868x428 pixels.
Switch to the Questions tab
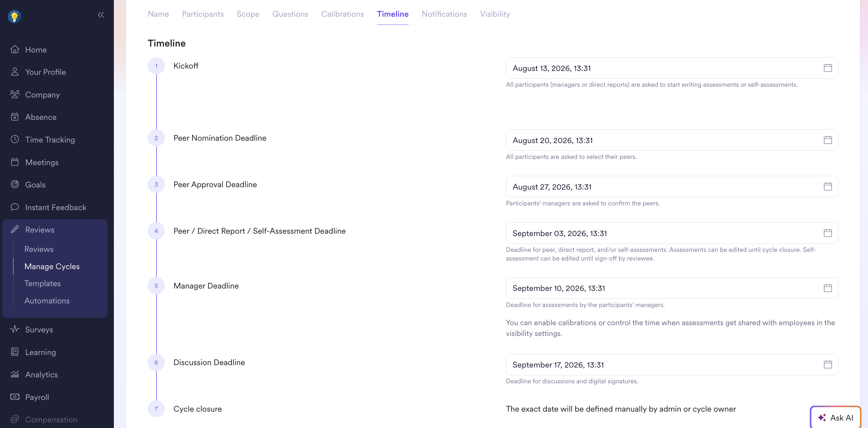point(290,14)
